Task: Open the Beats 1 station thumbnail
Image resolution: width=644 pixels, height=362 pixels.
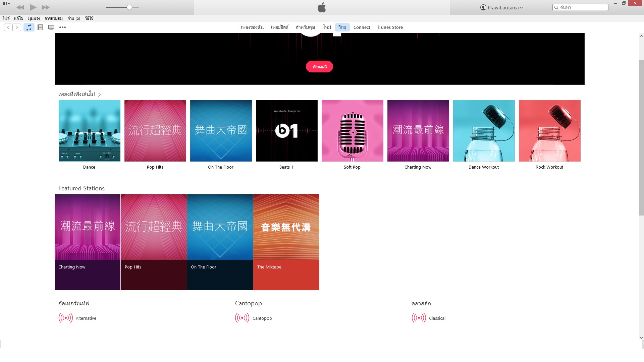Action: tap(286, 130)
